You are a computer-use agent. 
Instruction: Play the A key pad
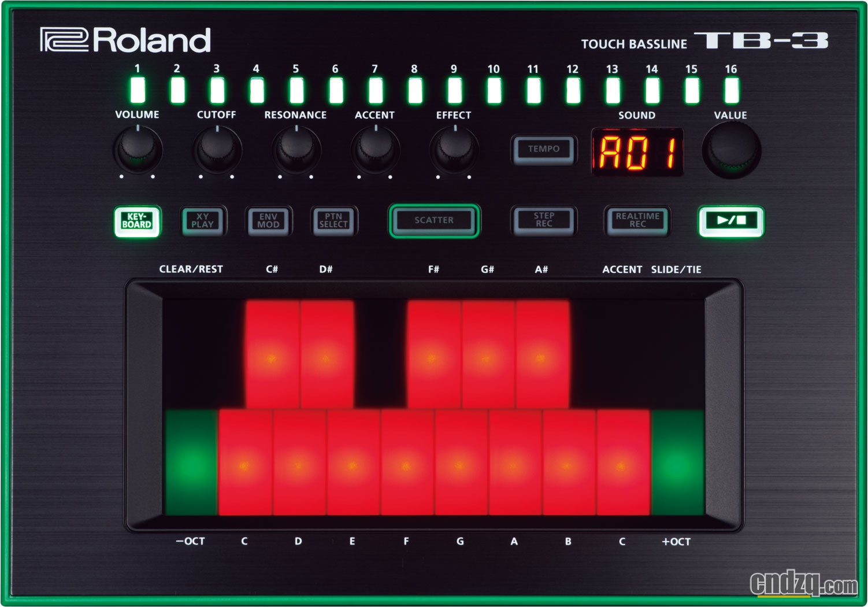coord(515,462)
